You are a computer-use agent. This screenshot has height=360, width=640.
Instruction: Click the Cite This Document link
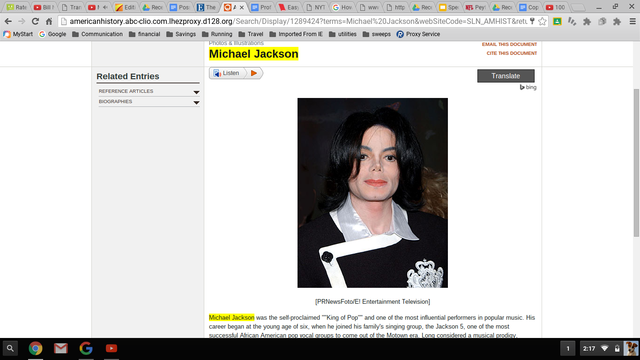pos(511,53)
